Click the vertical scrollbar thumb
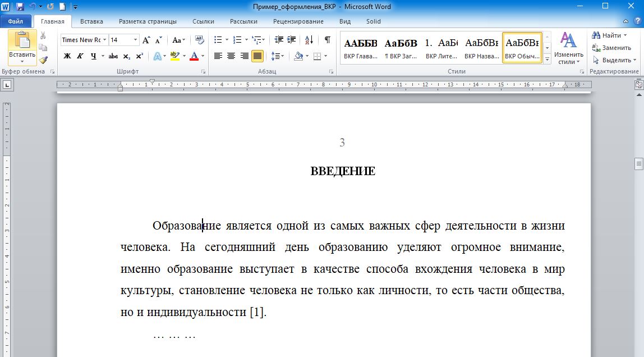This screenshot has width=644, height=357. [638, 163]
